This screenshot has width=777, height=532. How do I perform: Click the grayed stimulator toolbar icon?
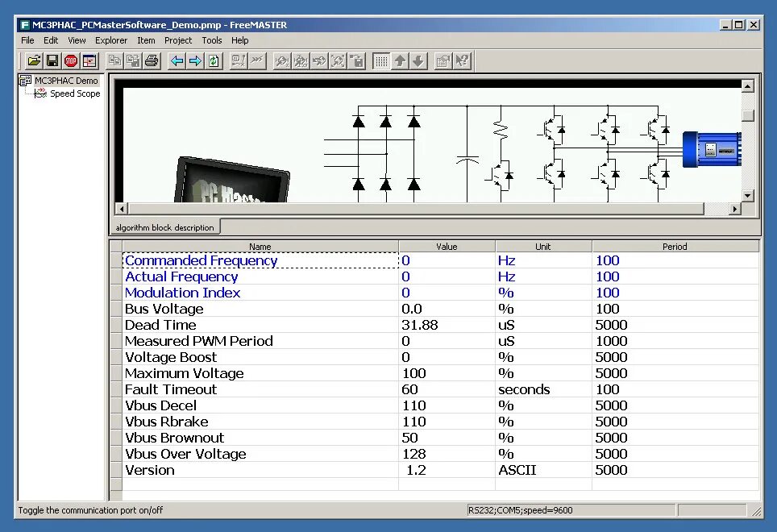[239, 61]
